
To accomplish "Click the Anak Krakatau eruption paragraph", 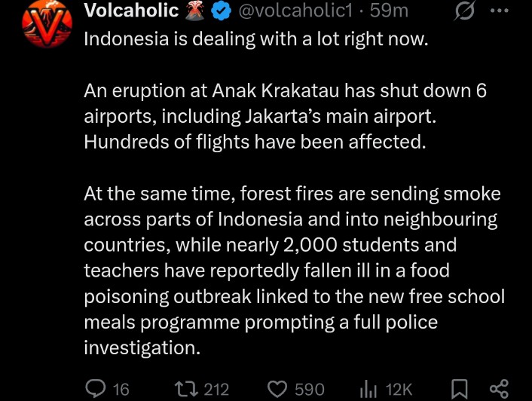I will pyautogui.click(x=285, y=116).
